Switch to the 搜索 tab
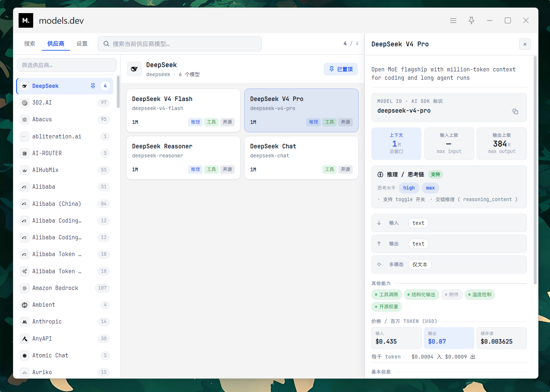 [x=30, y=44]
